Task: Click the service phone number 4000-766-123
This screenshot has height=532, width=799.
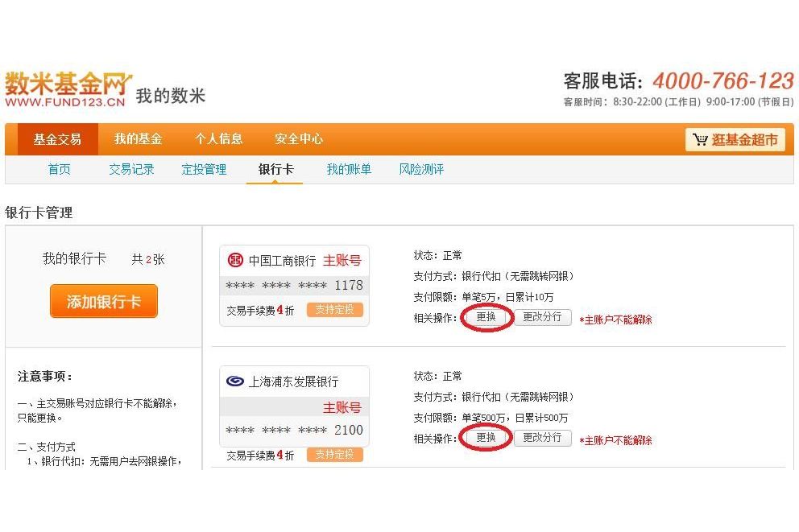Action: click(722, 80)
